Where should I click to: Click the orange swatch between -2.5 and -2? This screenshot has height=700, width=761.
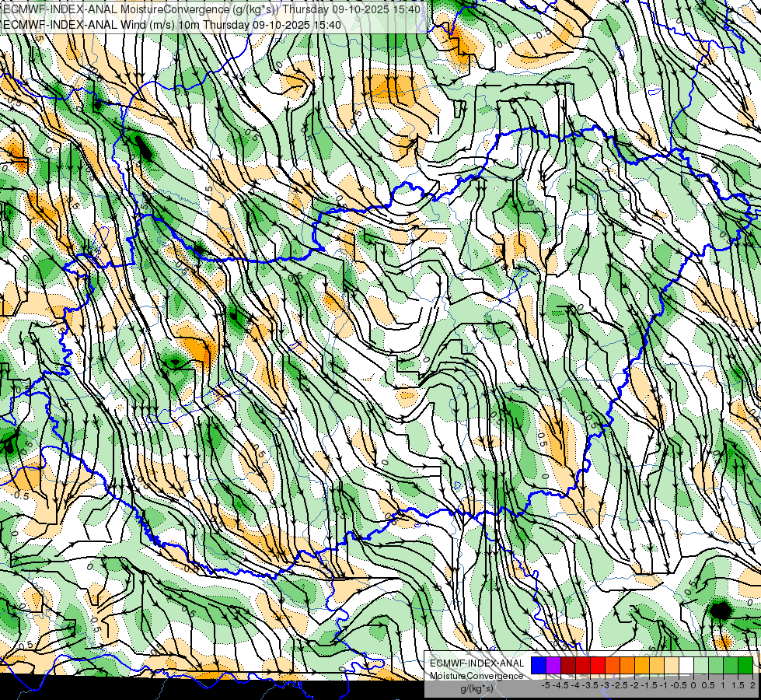(627, 665)
